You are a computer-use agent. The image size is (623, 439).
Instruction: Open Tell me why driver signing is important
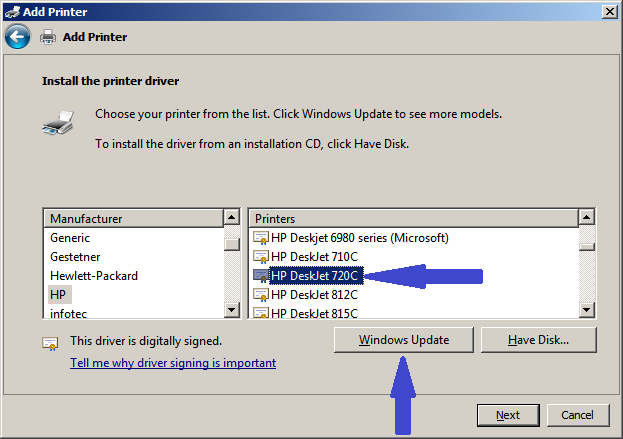(x=173, y=363)
